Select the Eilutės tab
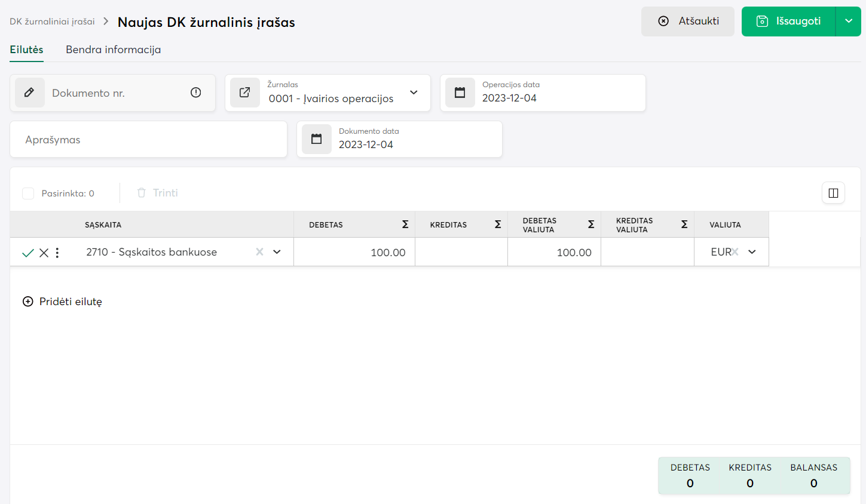866x504 pixels. 26,50
